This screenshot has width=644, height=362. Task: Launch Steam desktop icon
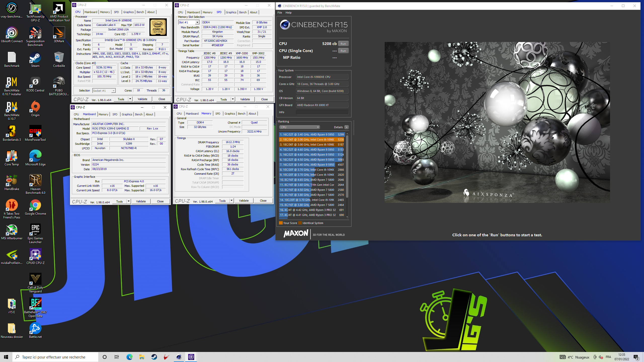coord(35,59)
